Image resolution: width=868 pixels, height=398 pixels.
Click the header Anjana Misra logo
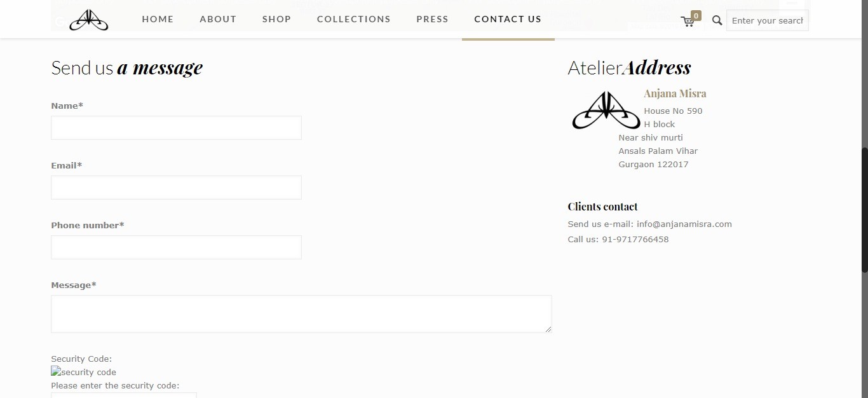point(89,20)
